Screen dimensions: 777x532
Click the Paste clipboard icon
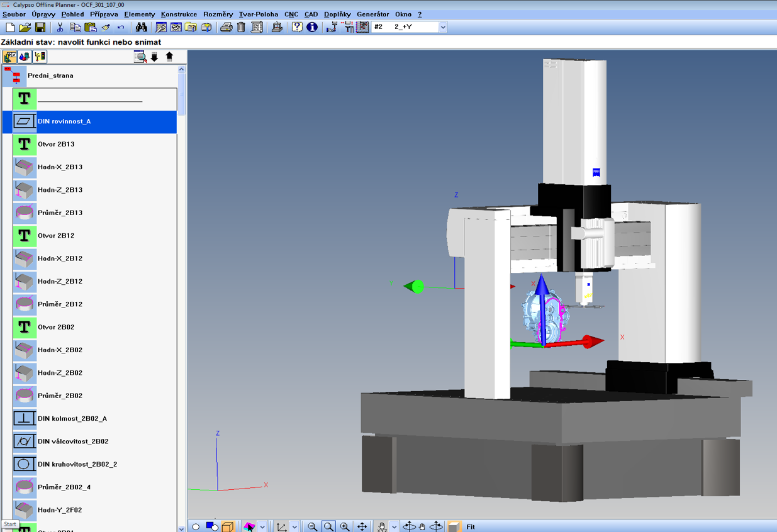(90, 27)
